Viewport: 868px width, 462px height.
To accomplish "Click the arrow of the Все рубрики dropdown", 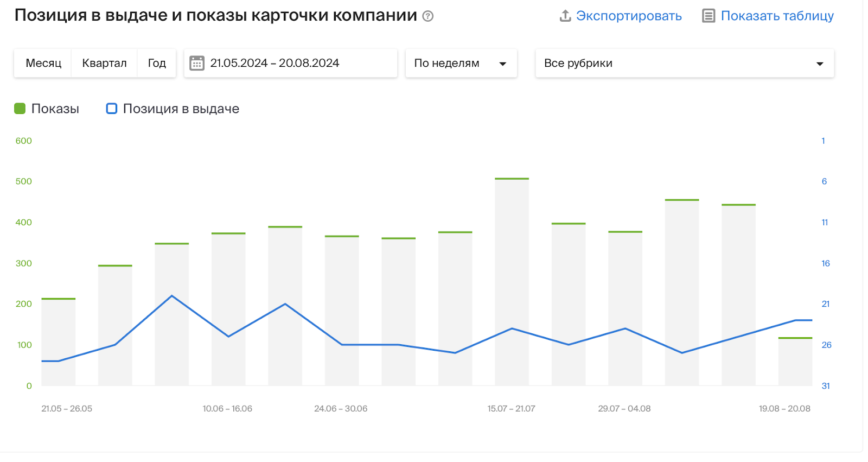I will click(820, 64).
